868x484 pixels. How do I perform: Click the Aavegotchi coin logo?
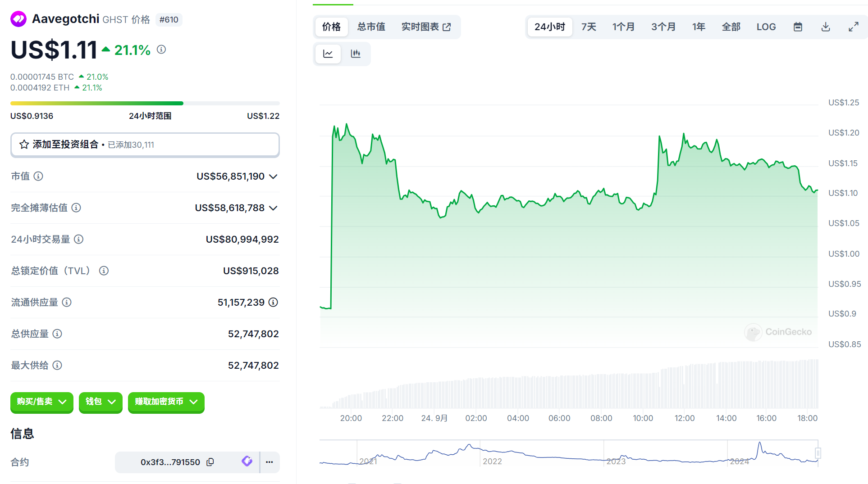point(18,19)
